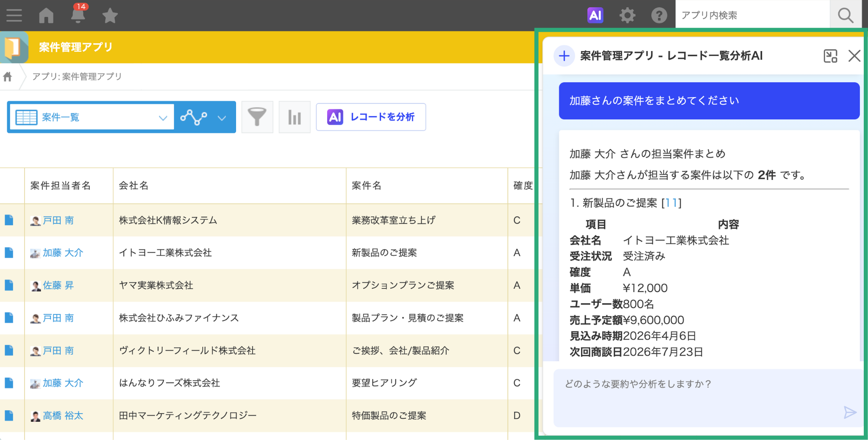Open the favorites star icon

[110, 16]
